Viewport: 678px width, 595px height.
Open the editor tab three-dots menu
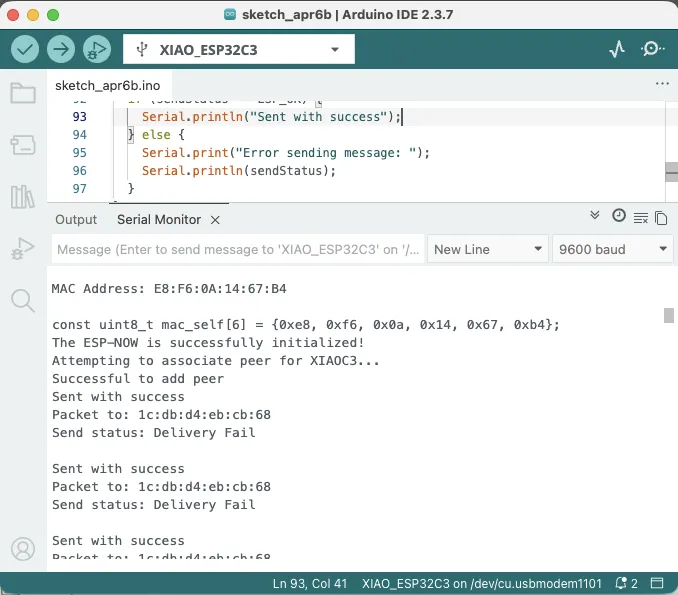(x=662, y=83)
